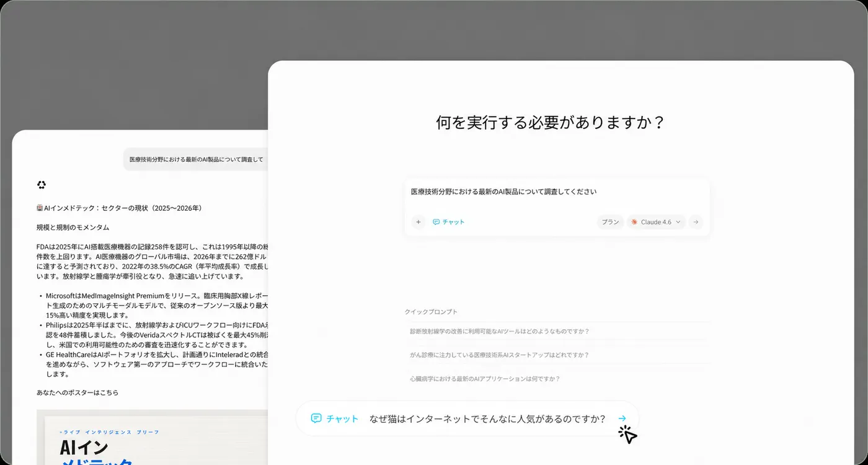Image resolution: width=868 pixels, height=465 pixels.
Task: Click the send arrow in the prompt box
Action: (696, 222)
